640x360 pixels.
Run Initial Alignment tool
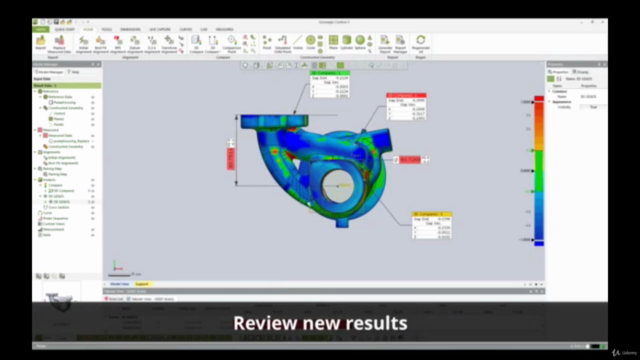click(83, 44)
